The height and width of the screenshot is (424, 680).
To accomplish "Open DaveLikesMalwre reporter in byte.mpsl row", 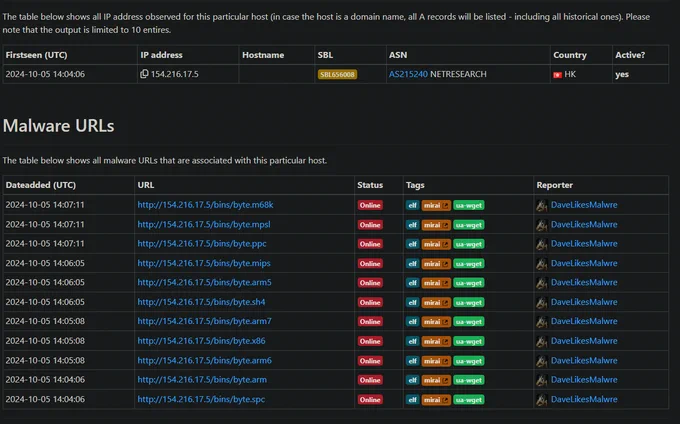I will (584, 224).
